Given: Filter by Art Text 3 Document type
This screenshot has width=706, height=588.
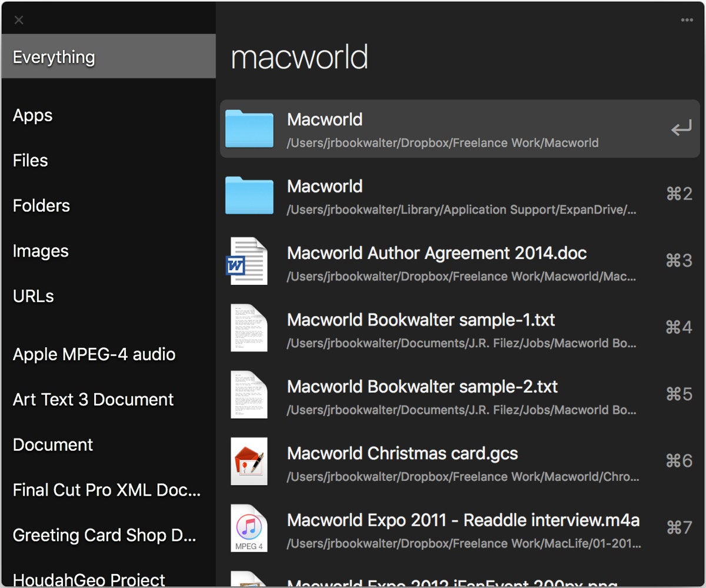Looking at the screenshot, I should pos(93,400).
